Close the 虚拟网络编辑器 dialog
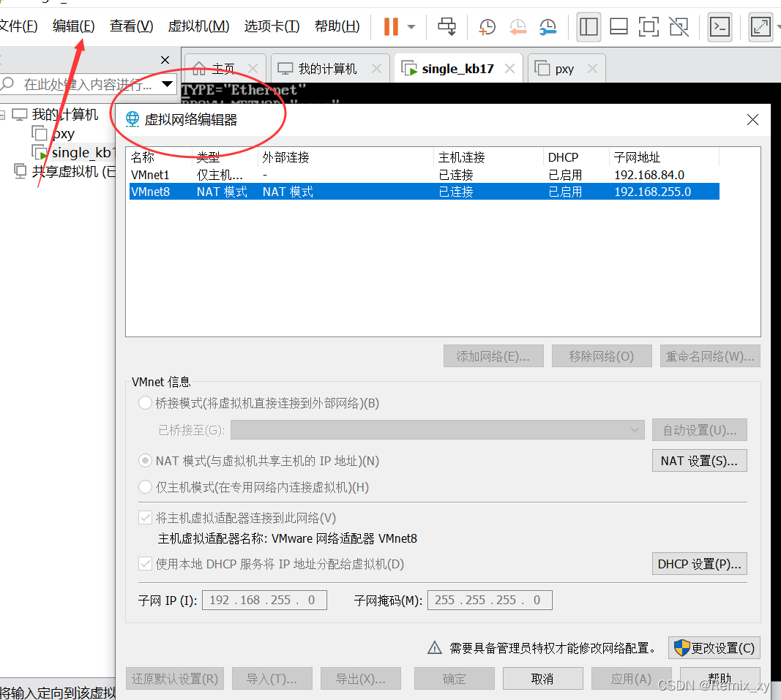 752,119
